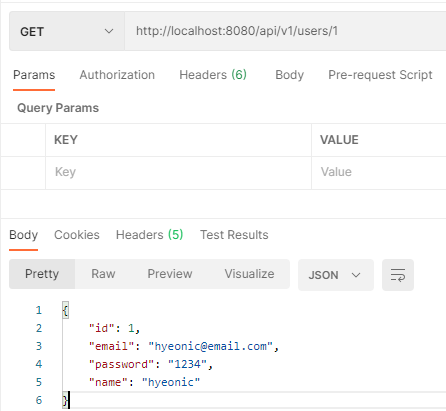Open the Visualize response view
The height and width of the screenshot is (411, 446).
pyautogui.click(x=249, y=274)
